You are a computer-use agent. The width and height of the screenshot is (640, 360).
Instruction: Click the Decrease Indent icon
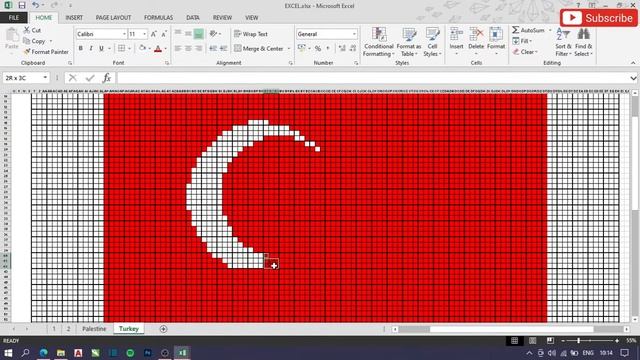(x=213, y=49)
